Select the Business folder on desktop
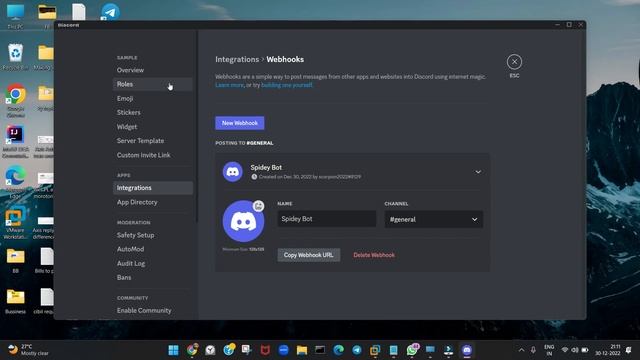The image size is (640, 360). pyautogui.click(x=16, y=302)
